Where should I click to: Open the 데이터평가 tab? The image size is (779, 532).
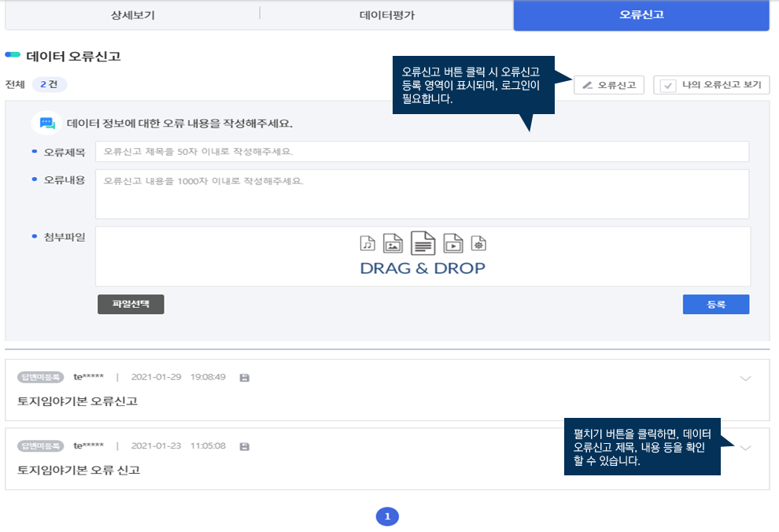(386, 15)
